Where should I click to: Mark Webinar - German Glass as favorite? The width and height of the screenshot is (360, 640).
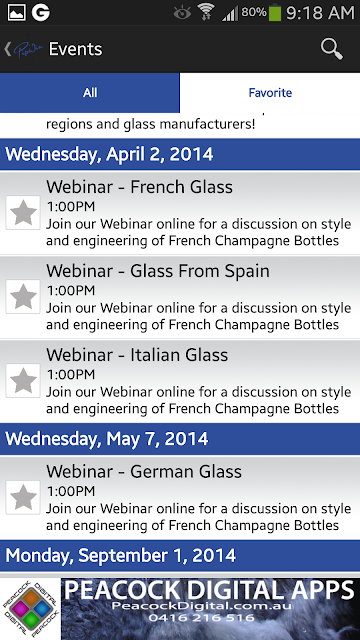point(23,498)
